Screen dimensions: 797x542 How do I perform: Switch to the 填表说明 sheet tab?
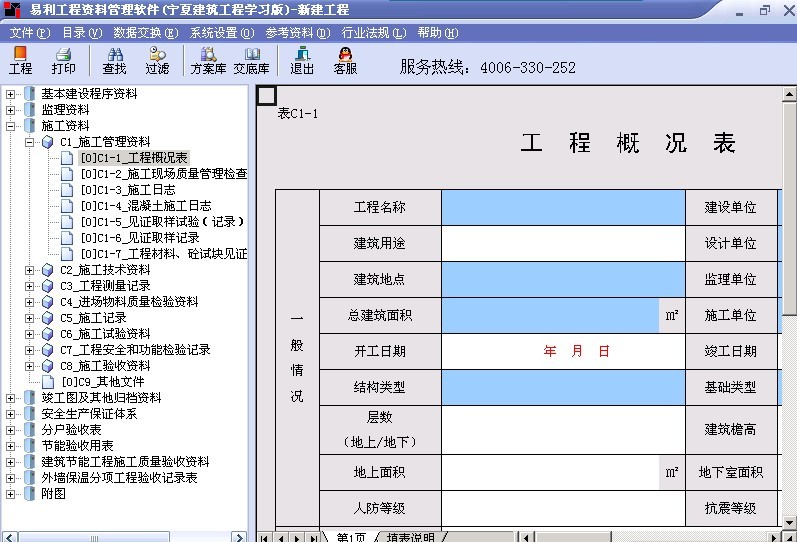[409, 537]
